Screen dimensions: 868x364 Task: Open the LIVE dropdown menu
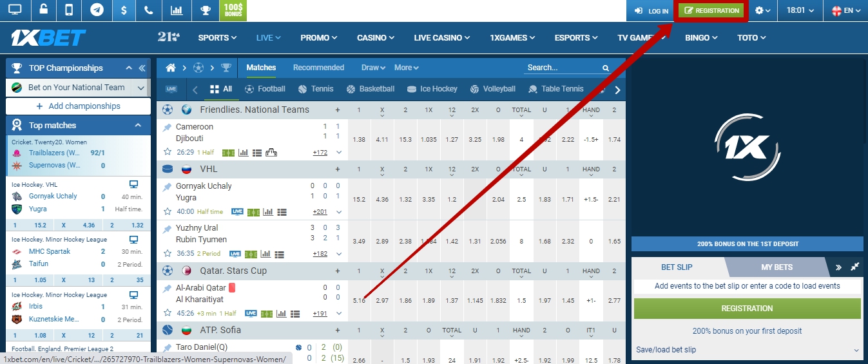pos(268,38)
